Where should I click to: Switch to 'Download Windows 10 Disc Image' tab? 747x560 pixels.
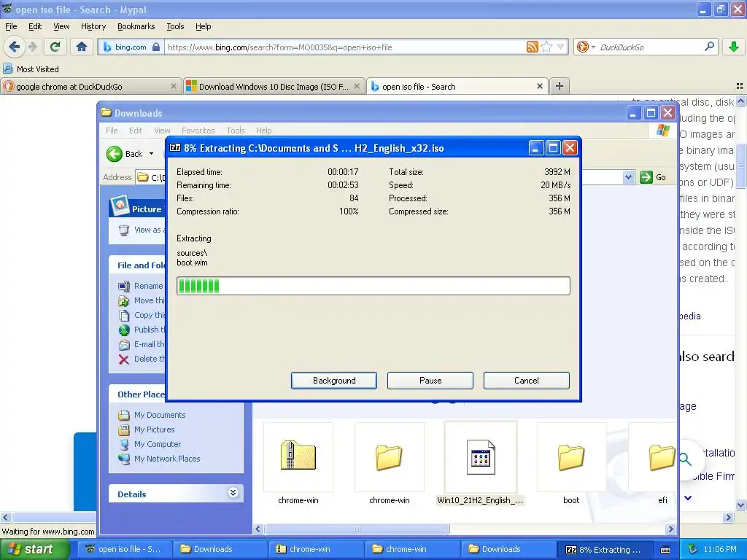click(274, 86)
